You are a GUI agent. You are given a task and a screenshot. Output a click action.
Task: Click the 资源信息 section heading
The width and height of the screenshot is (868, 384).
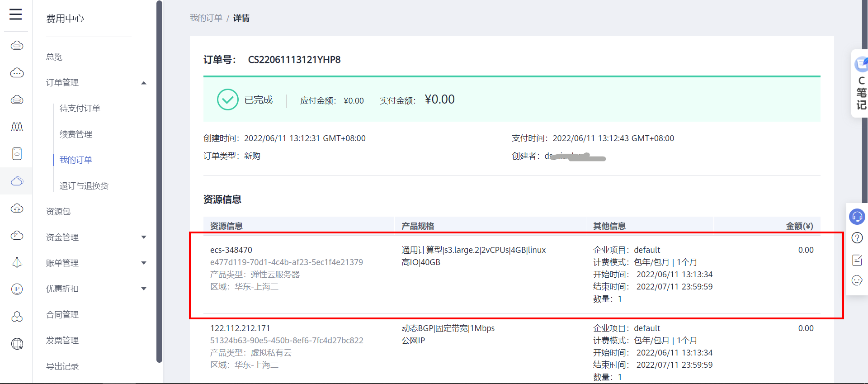[222, 199]
